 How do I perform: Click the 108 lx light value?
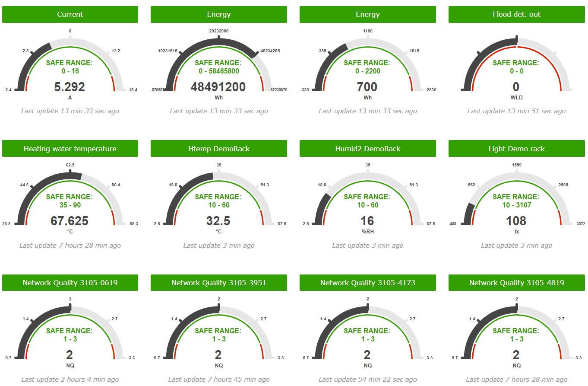516,221
